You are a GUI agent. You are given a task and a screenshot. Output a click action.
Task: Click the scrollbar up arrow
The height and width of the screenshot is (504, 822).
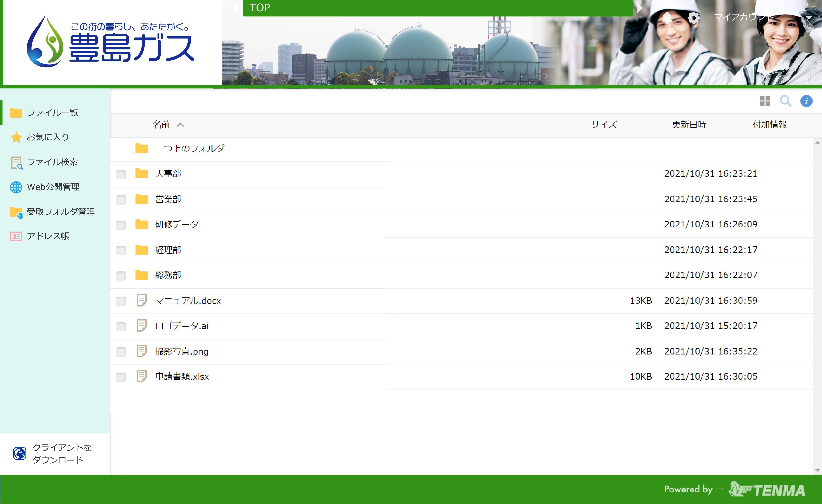[x=817, y=142]
